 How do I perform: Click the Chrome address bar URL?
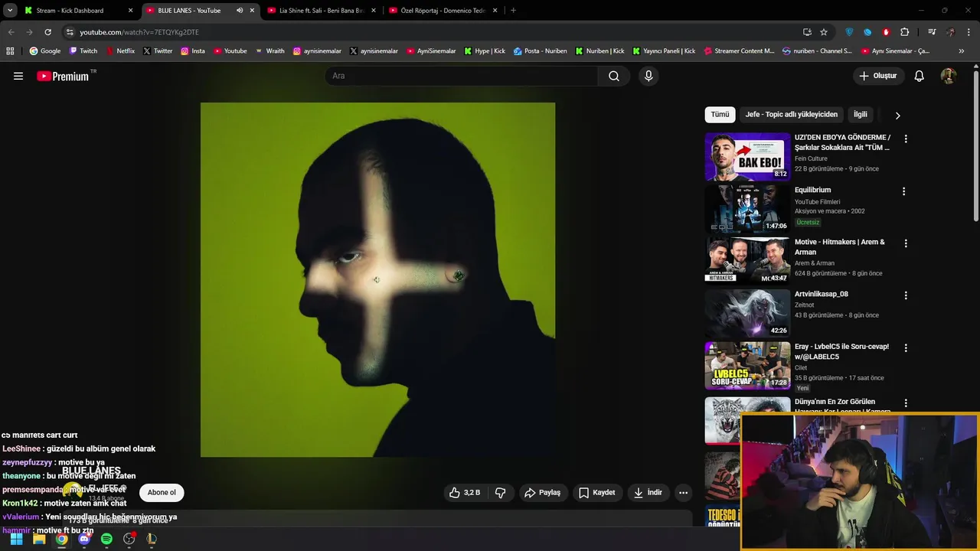tap(139, 32)
